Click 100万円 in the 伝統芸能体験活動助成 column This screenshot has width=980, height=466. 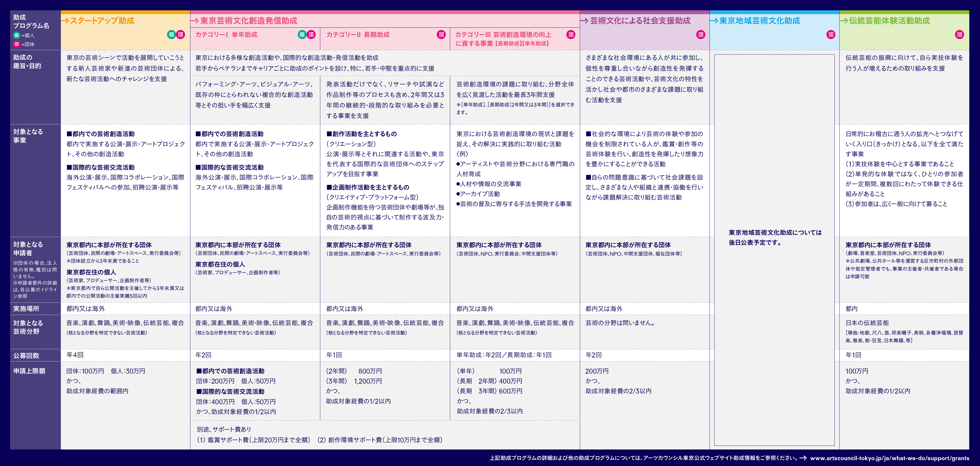857,371
